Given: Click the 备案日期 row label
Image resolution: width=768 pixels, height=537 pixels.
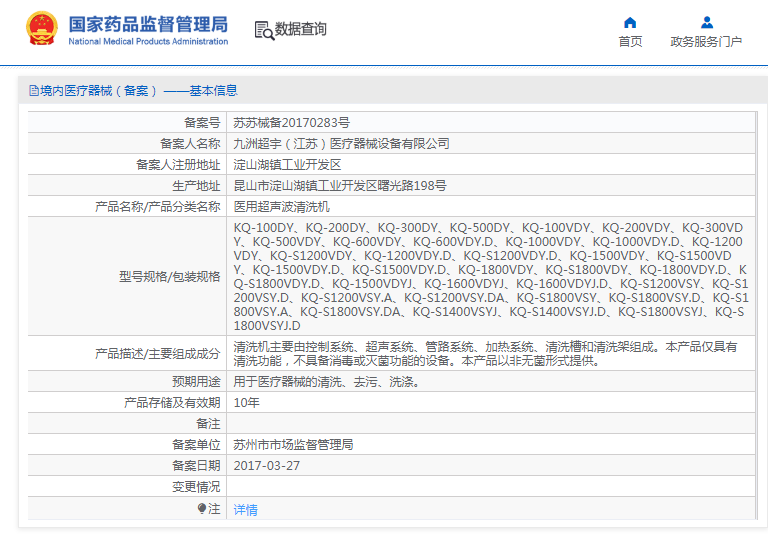Looking at the screenshot, I should [x=196, y=465].
